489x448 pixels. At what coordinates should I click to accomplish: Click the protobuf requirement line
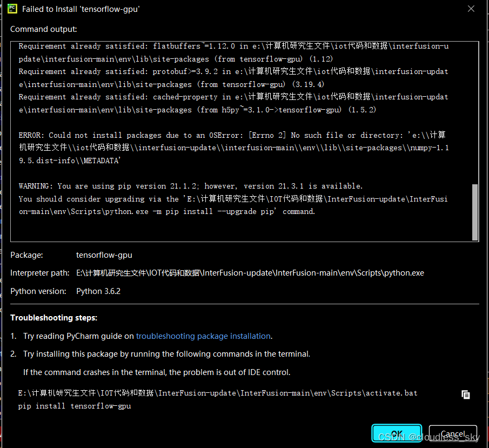[233, 71]
